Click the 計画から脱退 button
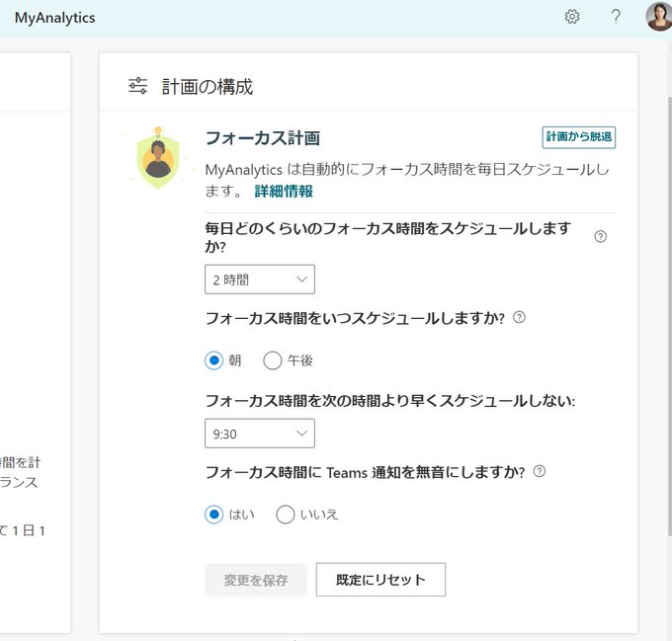 point(578,137)
